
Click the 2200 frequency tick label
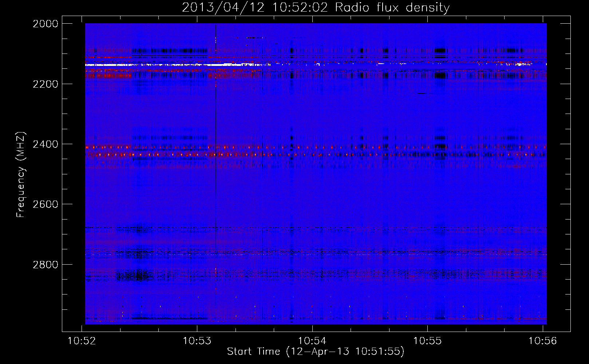click(46, 84)
